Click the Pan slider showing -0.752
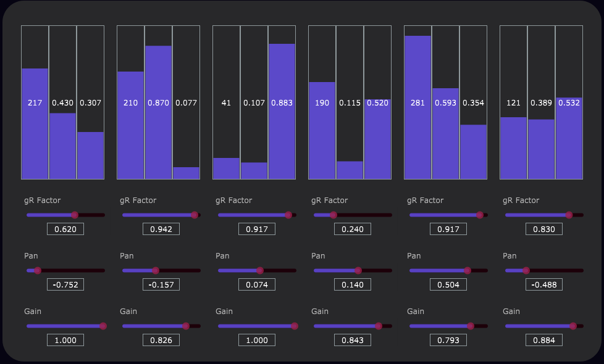The height and width of the screenshot is (364, 604). [x=37, y=270]
